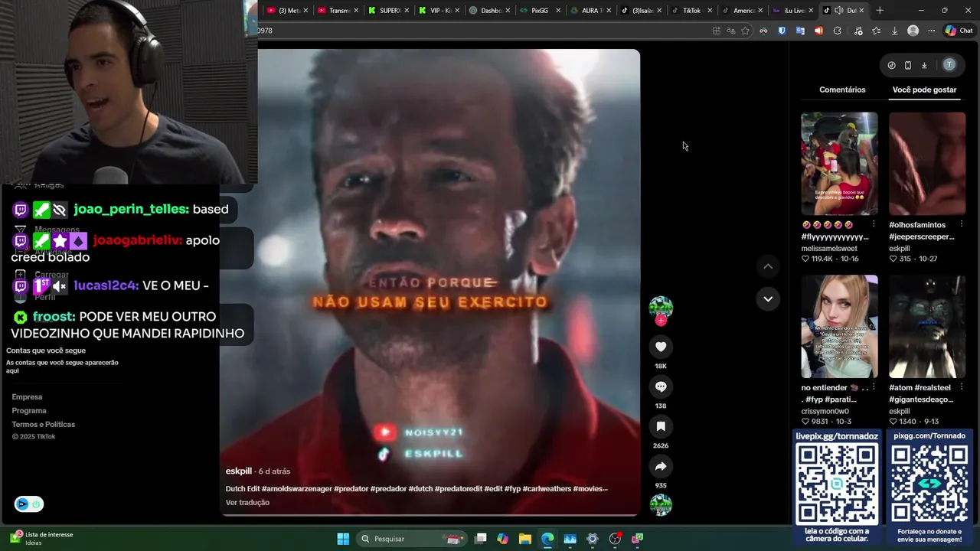
Task: Open Task View on the taskbar
Action: 480,539
